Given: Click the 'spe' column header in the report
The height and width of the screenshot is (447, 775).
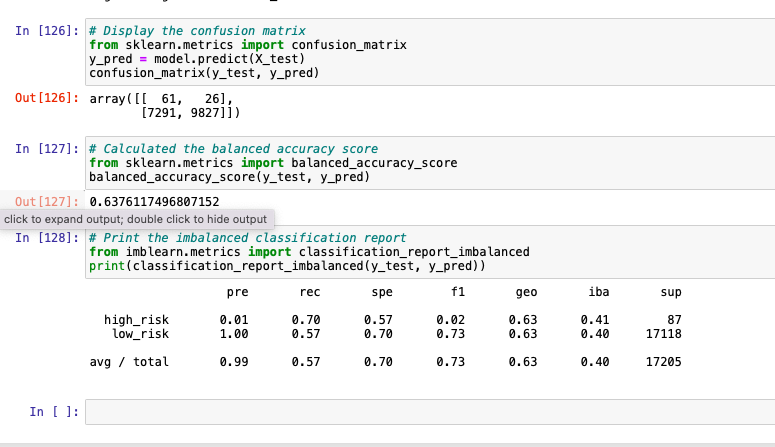Looking at the screenshot, I should [x=382, y=293].
